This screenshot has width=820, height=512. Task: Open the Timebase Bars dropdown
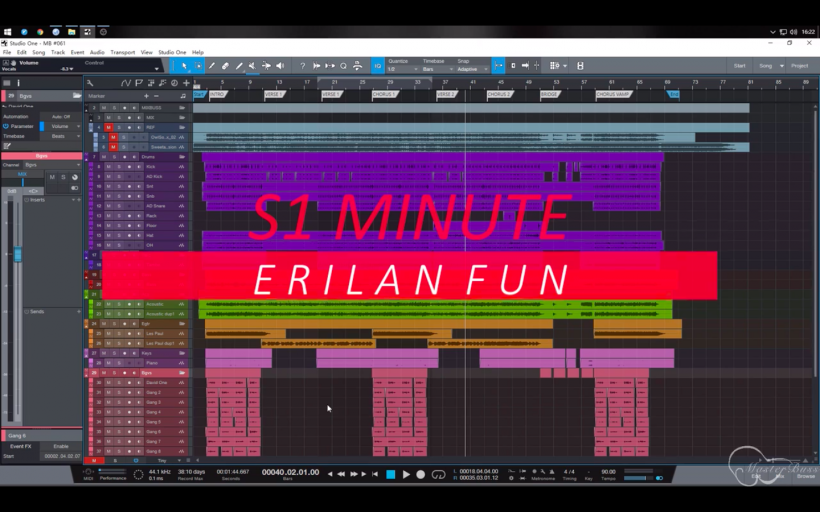point(437,69)
